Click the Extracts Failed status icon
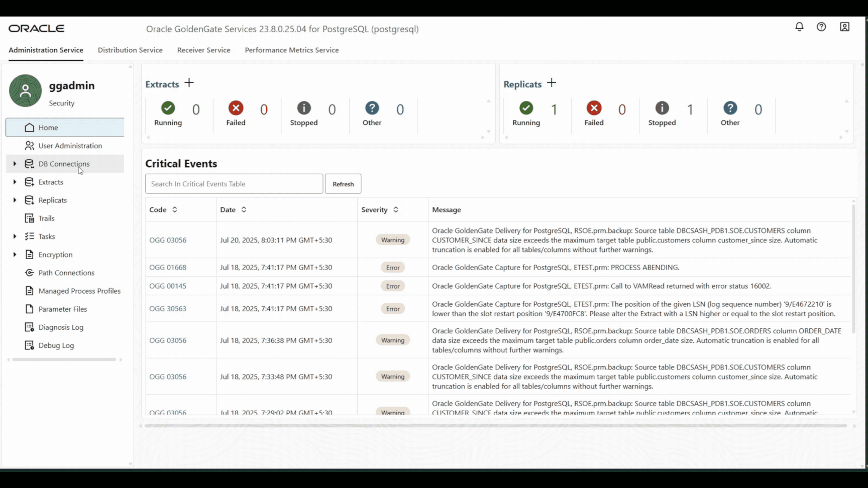The image size is (868, 488). pyautogui.click(x=236, y=108)
